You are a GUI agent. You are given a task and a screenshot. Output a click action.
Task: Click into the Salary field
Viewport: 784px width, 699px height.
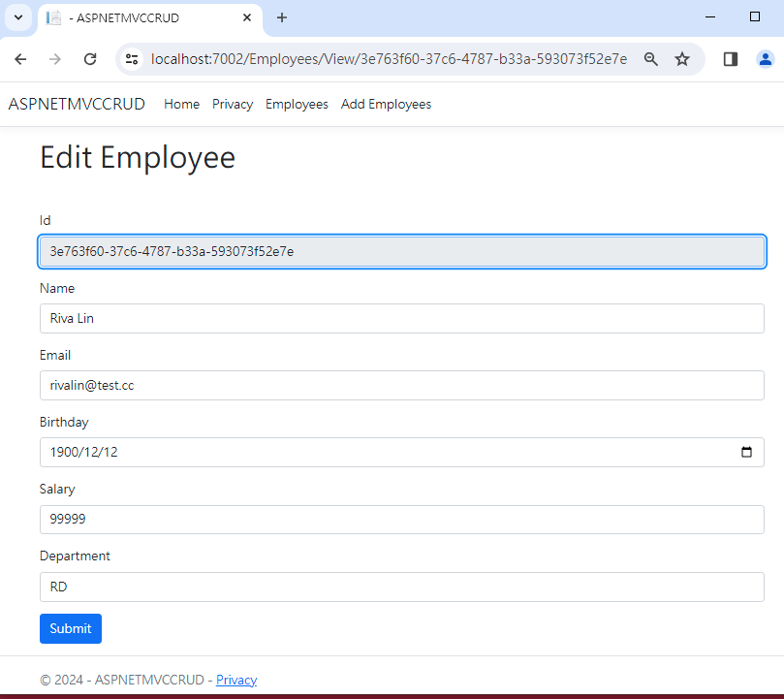(401, 519)
